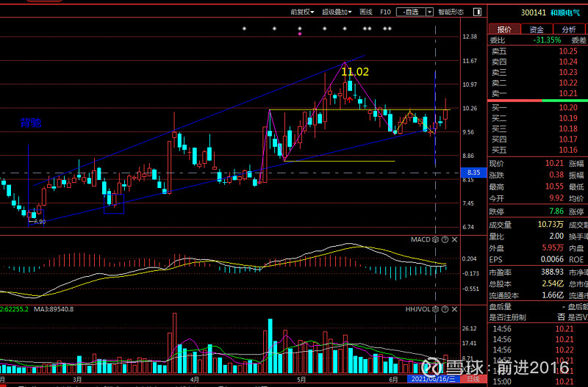
Task: Click the pink dot event marker
Action: [x=300, y=34]
